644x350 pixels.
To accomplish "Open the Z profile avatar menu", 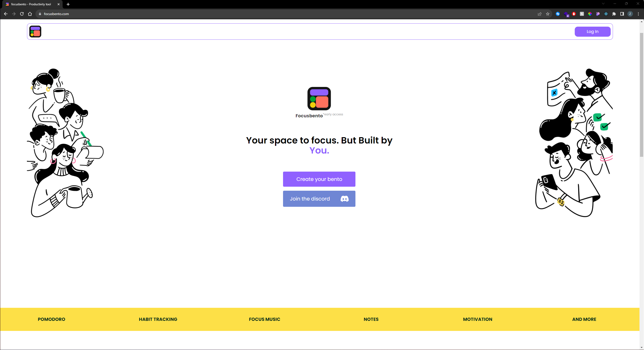I will click(x=630, y=14).
